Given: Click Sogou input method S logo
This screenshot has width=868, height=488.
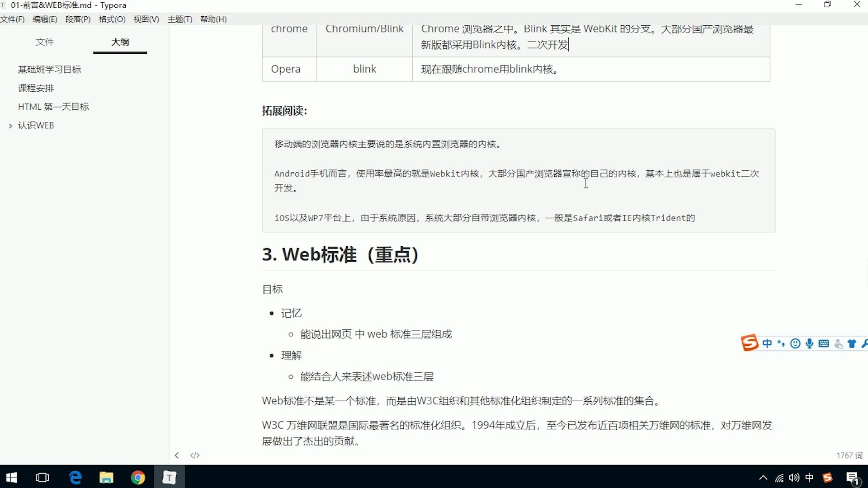Looking at the screenshot, I should 749,343.
